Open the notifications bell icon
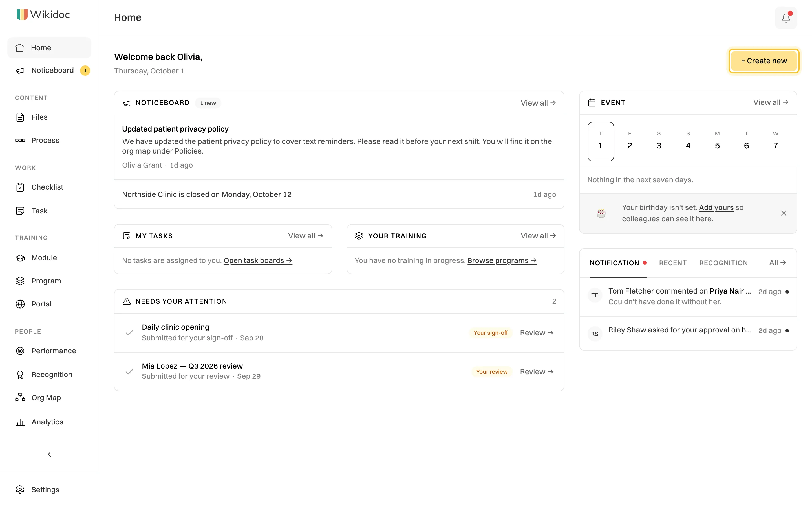This screenshot has height=508, width=812. pyautogui.click(x=785, y=17)
